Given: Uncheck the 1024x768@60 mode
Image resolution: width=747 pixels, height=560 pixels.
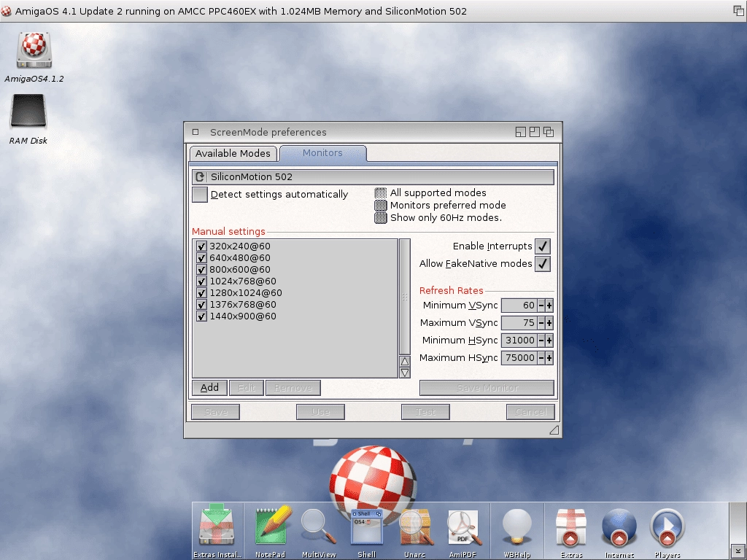Looking at the screenshot, I should [x=201, y=281].
